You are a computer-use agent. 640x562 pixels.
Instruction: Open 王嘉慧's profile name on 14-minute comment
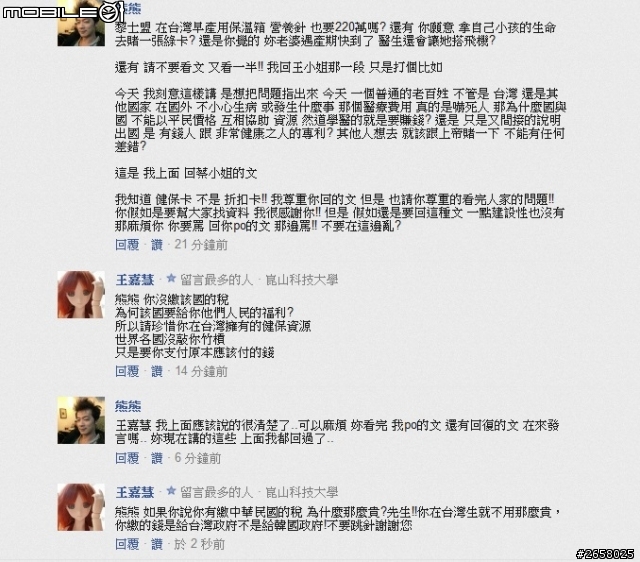click(x=135, y=280)
